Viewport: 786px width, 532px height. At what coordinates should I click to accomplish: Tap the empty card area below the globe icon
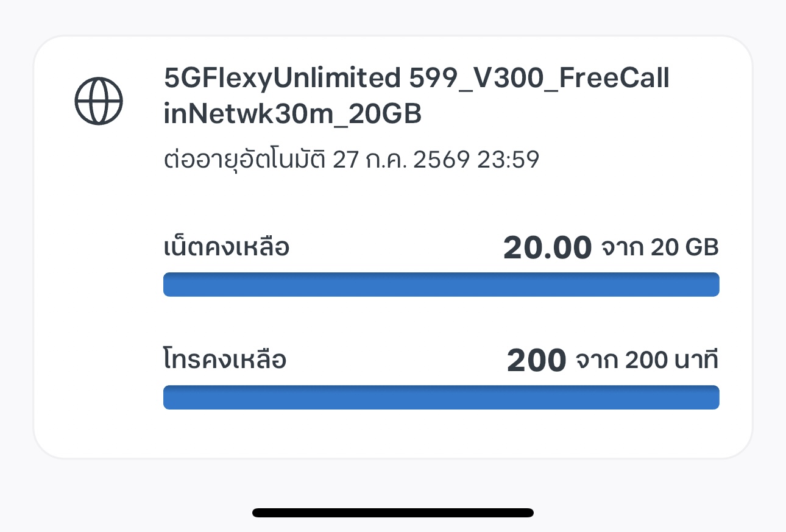pos(99,293)
